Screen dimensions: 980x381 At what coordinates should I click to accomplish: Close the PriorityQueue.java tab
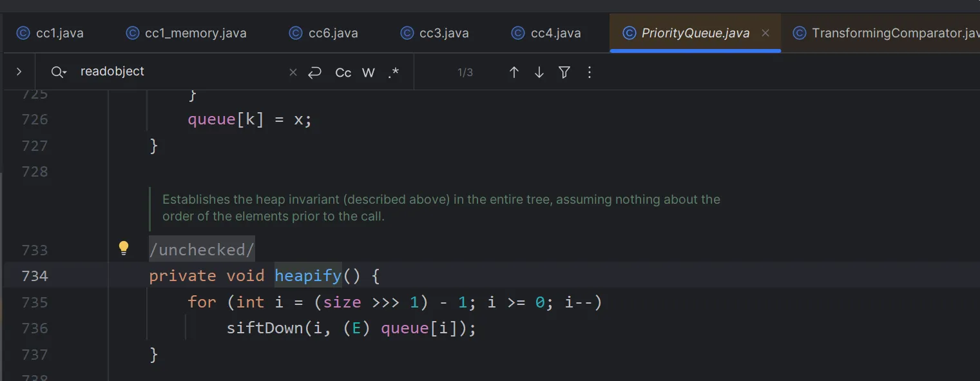pos(765,33)
